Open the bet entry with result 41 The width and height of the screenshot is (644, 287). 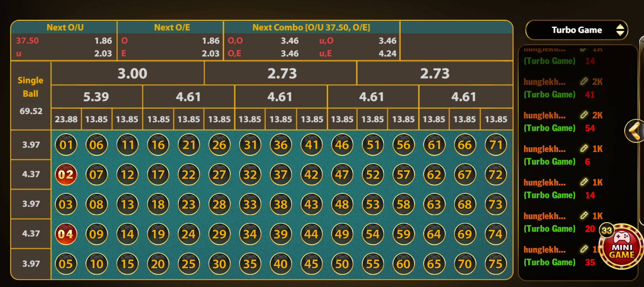click(563, 88)
